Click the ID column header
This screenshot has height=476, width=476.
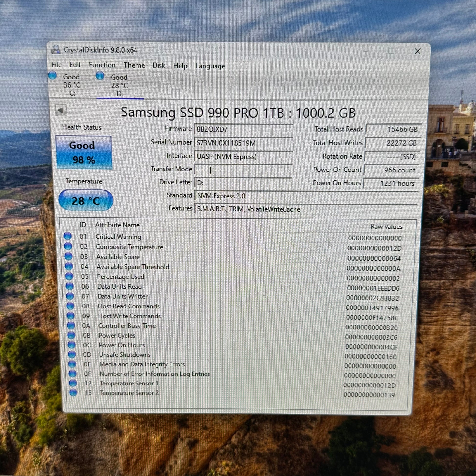[x=83, y=225]
